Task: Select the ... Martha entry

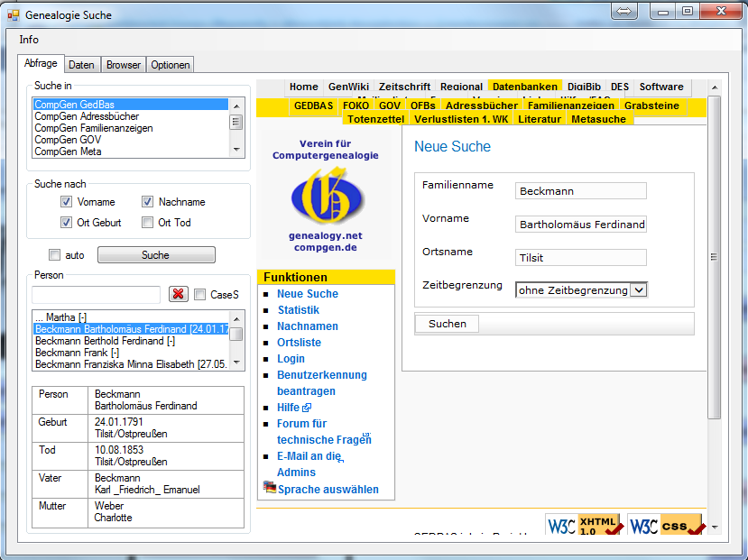Action: click(131, 317)
